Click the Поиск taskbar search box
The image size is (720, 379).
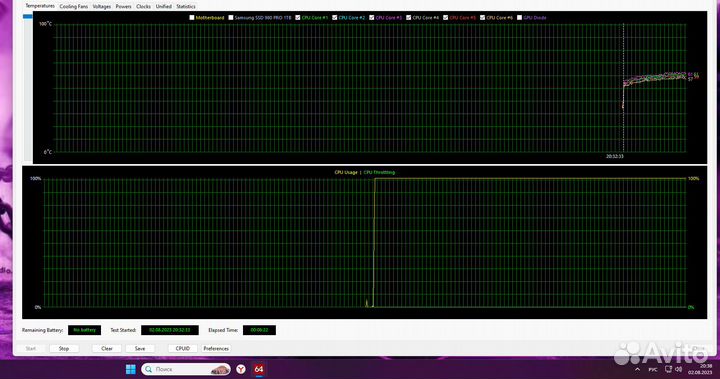coord(186,369)
